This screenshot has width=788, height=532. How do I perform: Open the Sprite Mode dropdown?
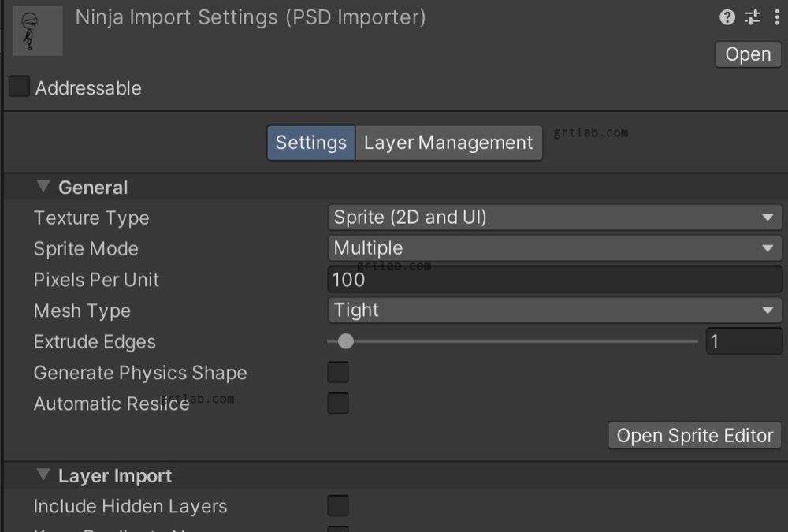[x=555, y=247]
